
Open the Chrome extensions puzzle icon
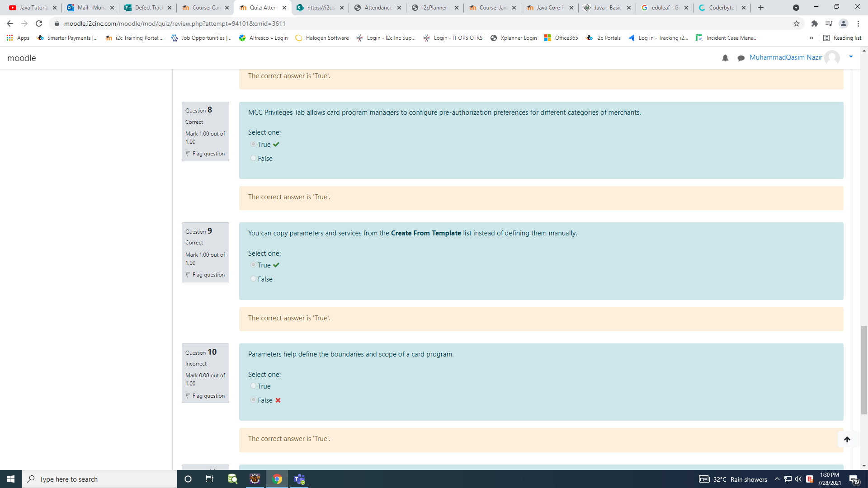815,23
